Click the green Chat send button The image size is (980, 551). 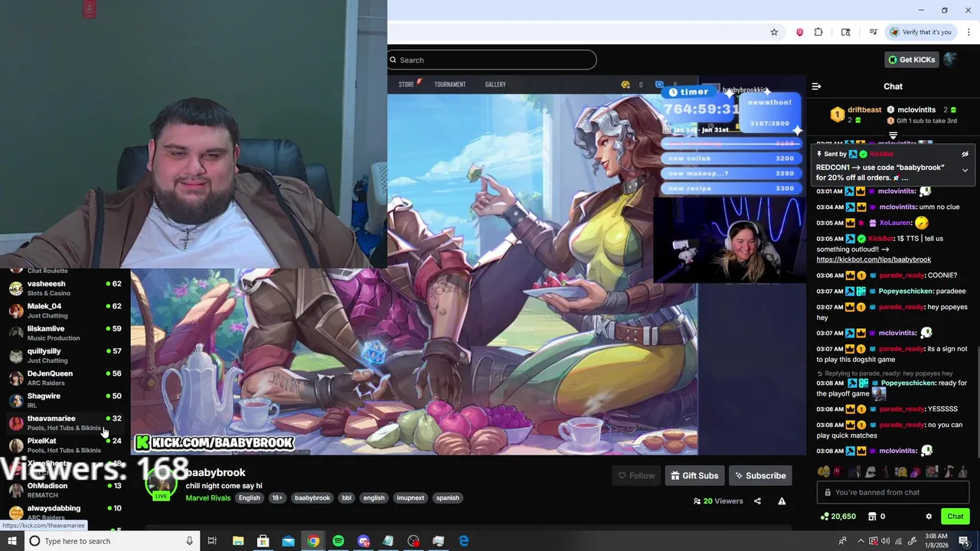point(955,517)
